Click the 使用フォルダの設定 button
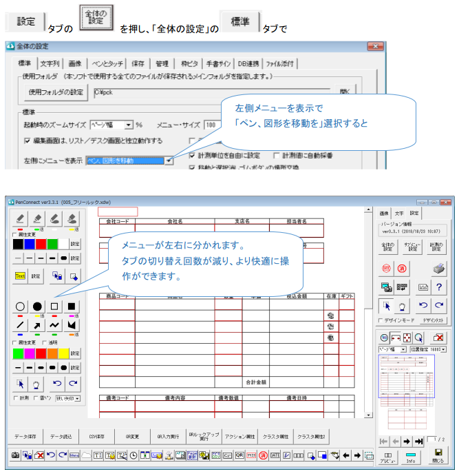 (x=55, y=92)
